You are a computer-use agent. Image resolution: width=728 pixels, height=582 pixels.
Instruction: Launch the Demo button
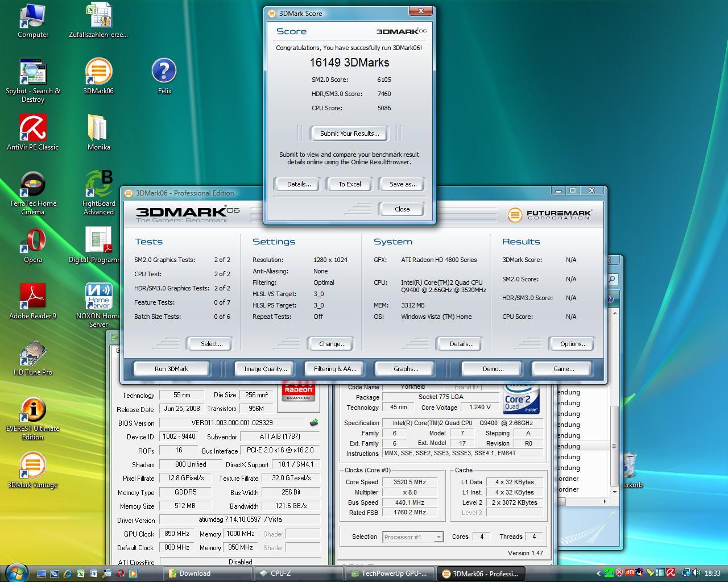493,369
